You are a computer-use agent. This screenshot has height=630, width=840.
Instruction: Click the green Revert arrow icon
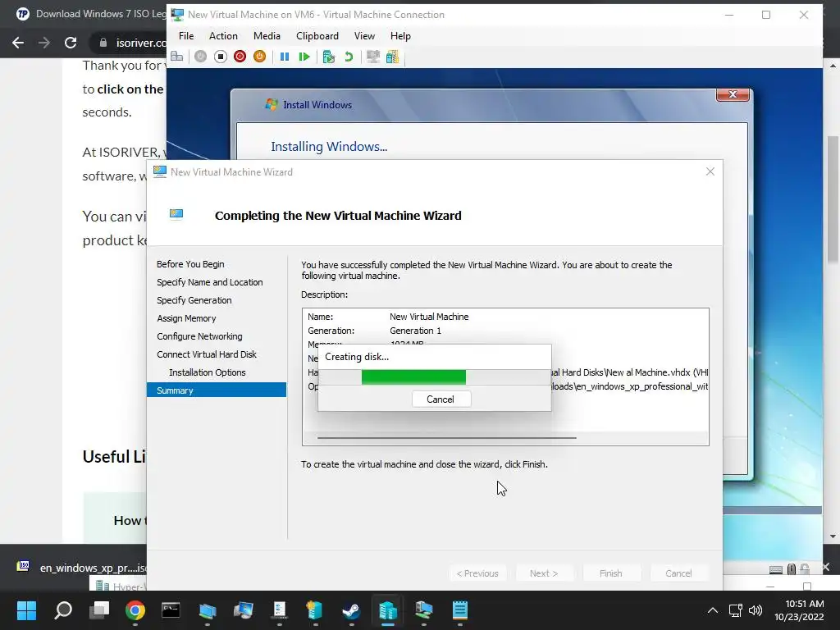tap(349, 57)
